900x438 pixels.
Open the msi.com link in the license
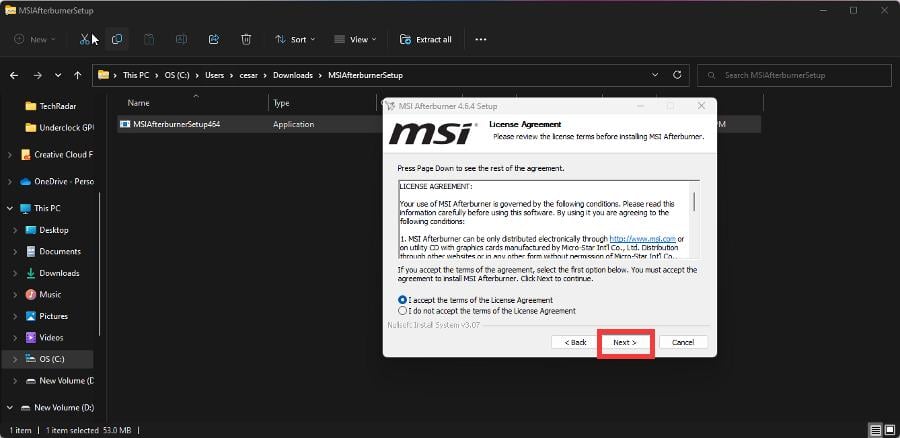[642, 239]
